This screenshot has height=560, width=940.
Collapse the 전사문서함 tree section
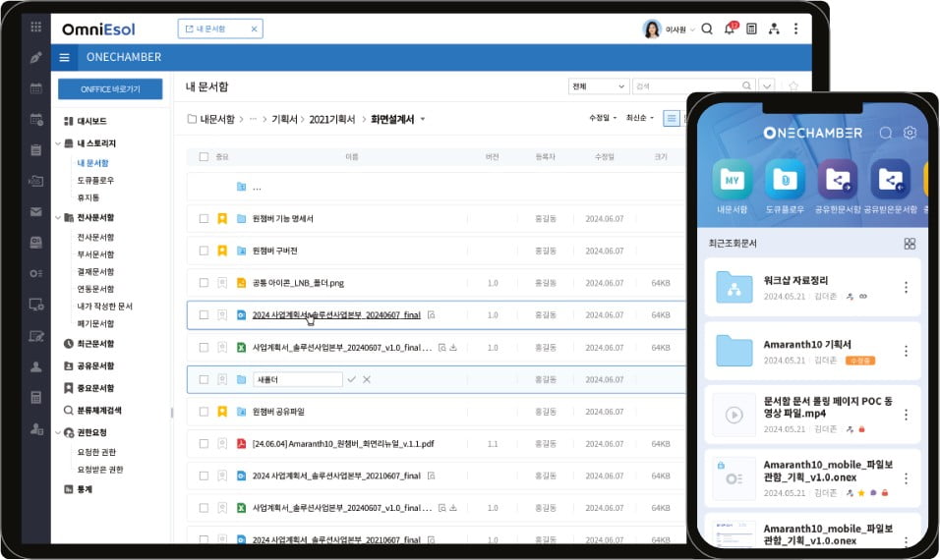[x=58, y=217]
